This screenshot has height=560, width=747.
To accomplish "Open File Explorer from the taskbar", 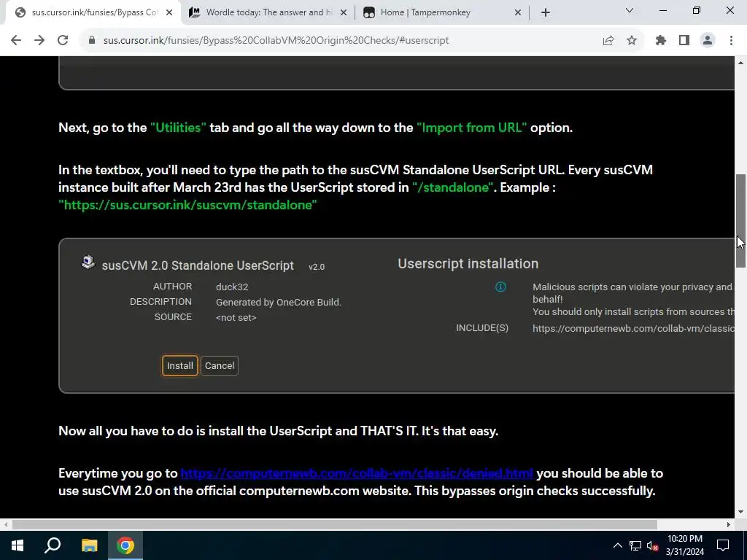I will [89, 545].
